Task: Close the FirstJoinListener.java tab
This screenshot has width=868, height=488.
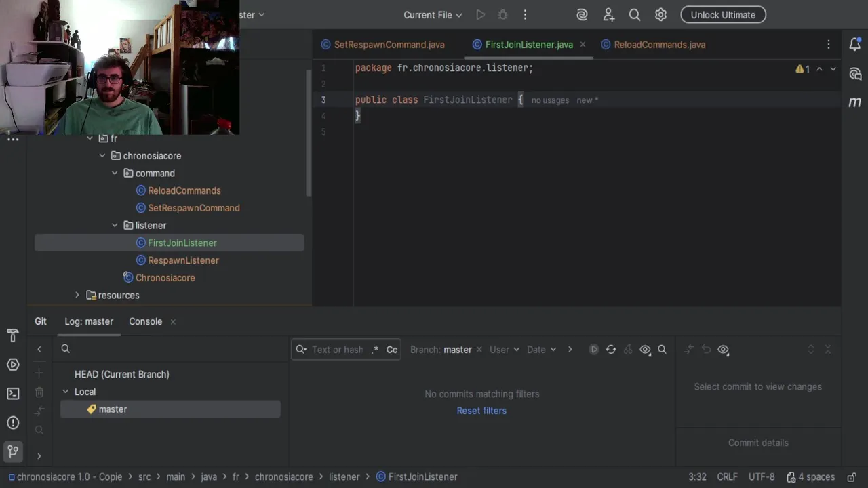Action: (583, 45)
